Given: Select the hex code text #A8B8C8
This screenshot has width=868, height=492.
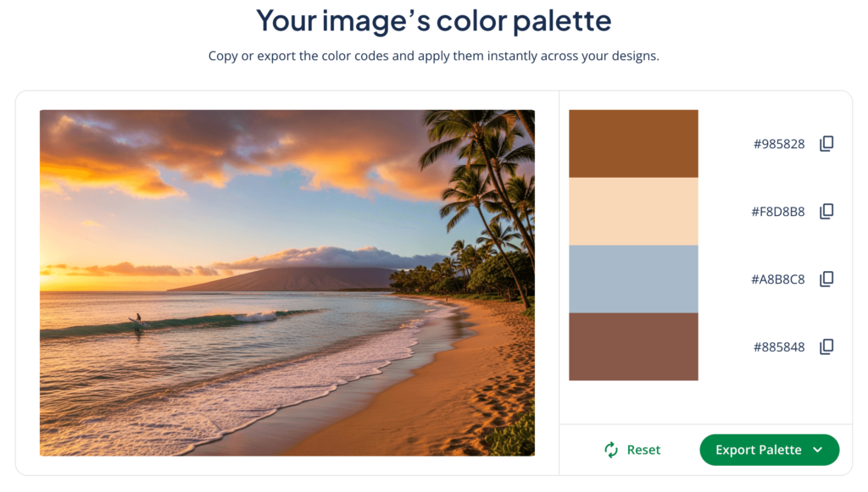Looking at the screenshot, I should (779, 279).
